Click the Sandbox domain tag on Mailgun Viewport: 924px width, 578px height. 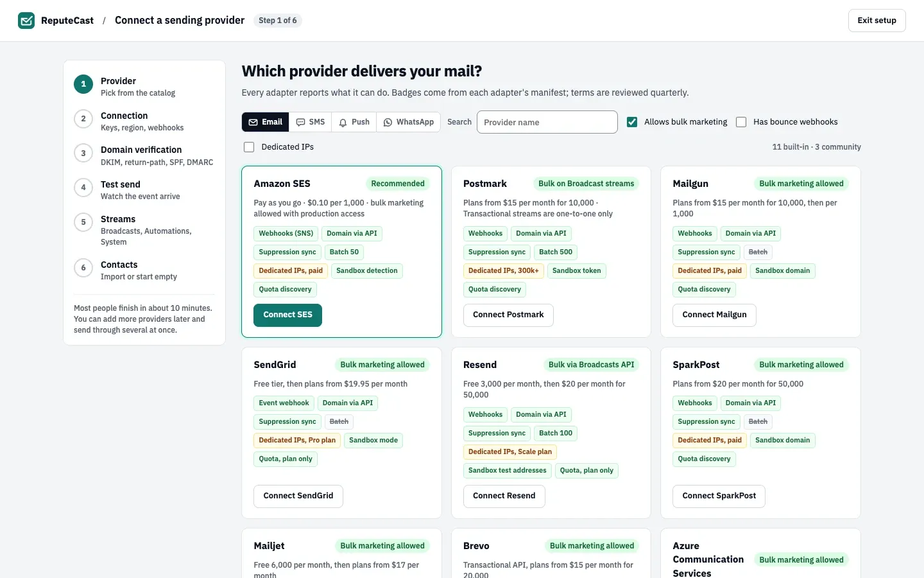click(x=783, y=271)
